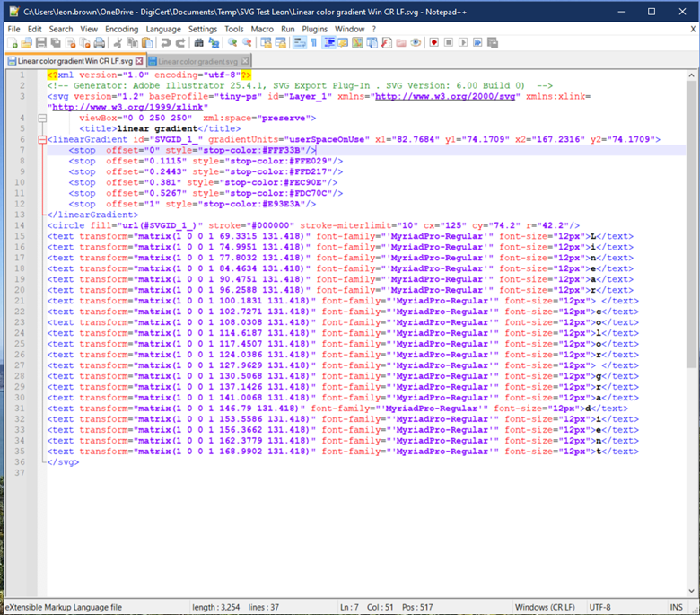Zoom in with magnifier plus icon
The width and height of the screenshot is (700, 615).
(x=232, y=43)
